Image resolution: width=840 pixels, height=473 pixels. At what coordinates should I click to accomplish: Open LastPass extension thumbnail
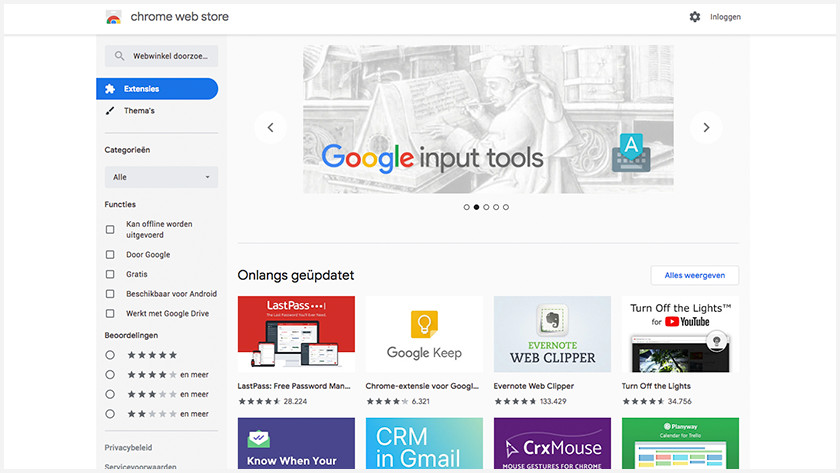pos(296,334)
